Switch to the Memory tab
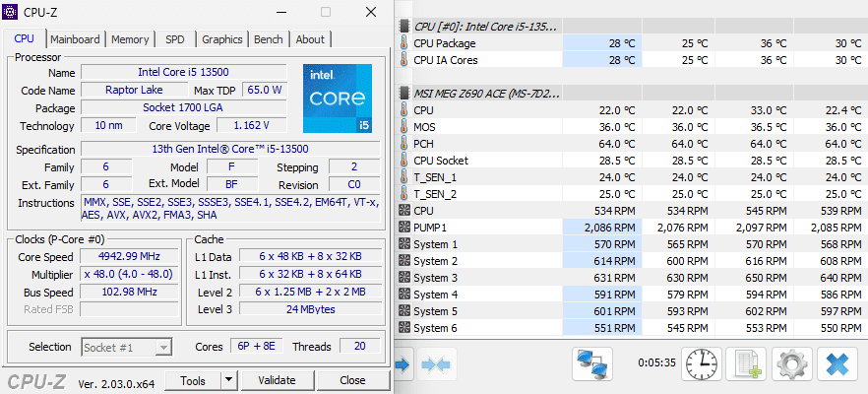The image size is (868, 394). point(130,39)
